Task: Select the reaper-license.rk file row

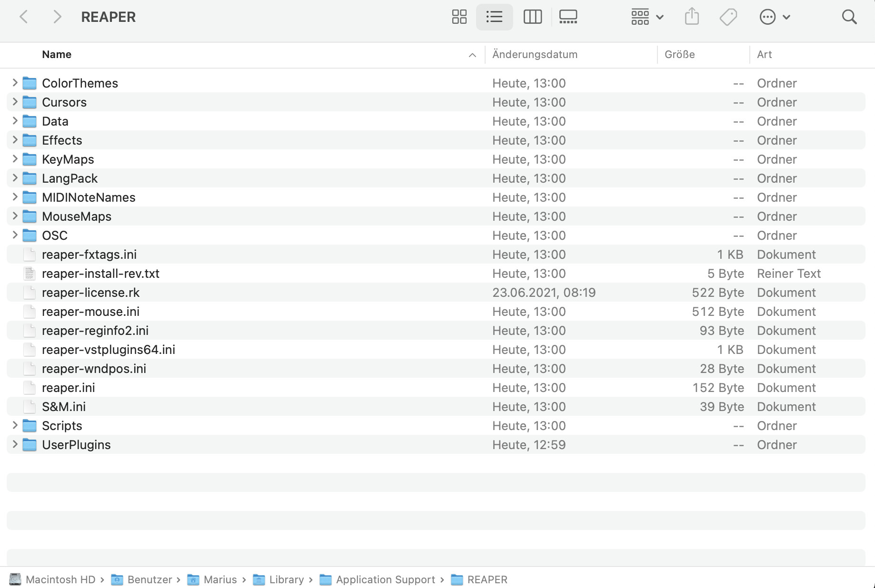Action: (x=436, y=292)
